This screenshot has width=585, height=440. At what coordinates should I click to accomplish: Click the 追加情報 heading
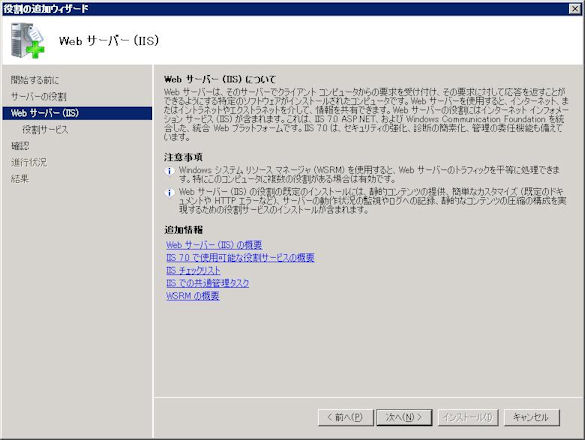point(184,230)
